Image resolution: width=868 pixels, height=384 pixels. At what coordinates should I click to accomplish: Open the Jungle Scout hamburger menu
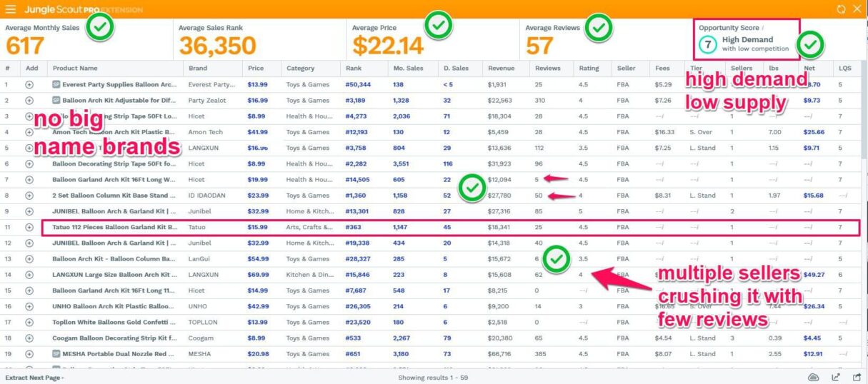11,9
